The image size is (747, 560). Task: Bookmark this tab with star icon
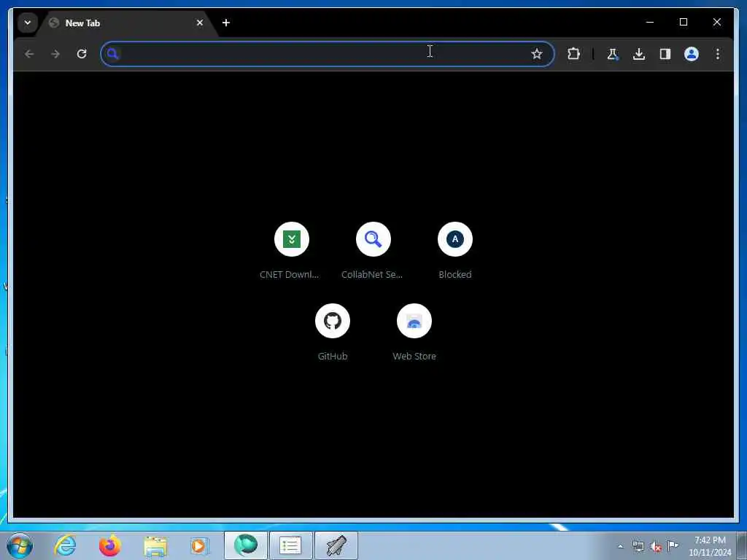[x=537, y=54]
